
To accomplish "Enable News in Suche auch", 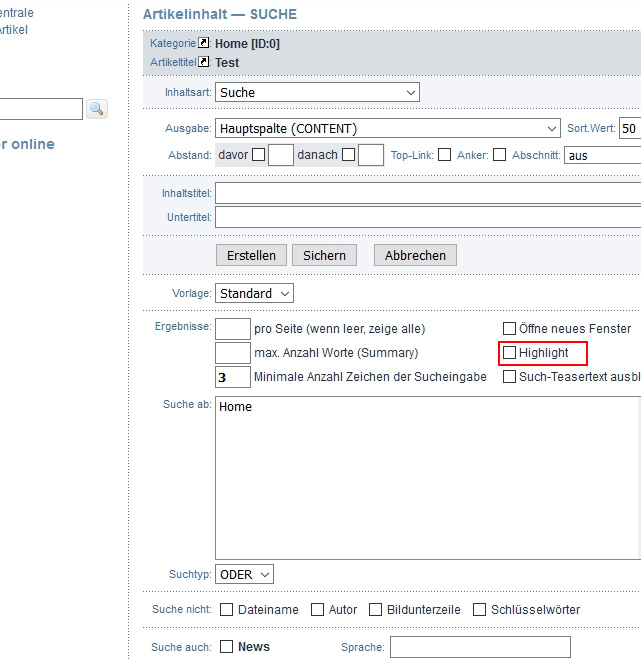I will point(227,647).
